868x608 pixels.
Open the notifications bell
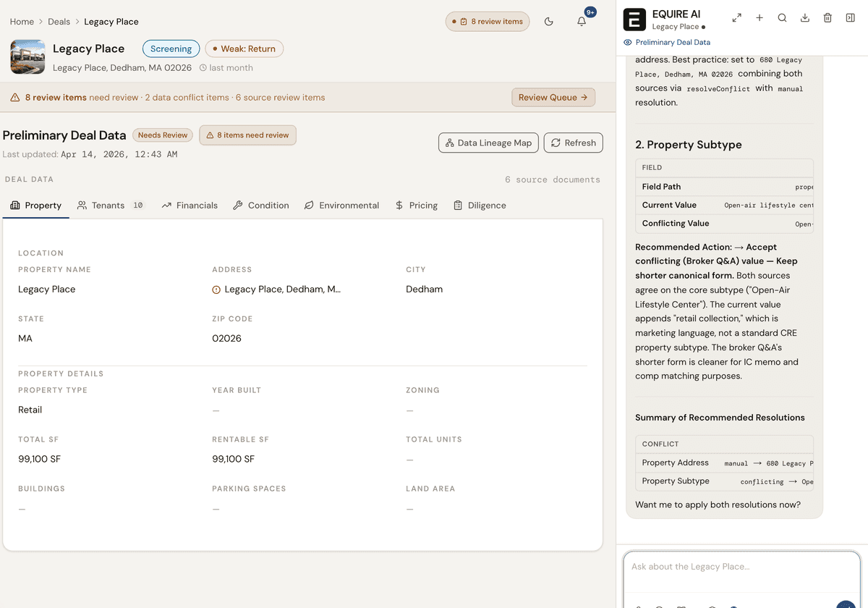pyautogui.click(x=582, y=22)
